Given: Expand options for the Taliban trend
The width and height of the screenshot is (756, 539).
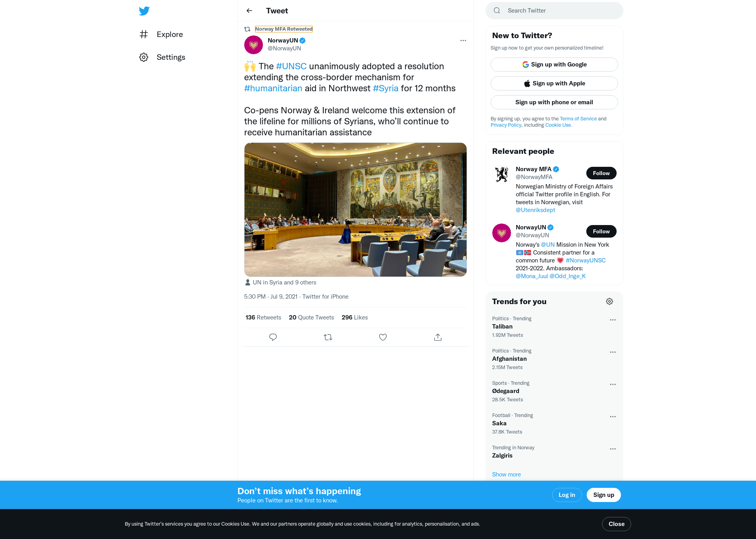Looking at the screenshot, I should pyautogui.click(x=613, y=320).
